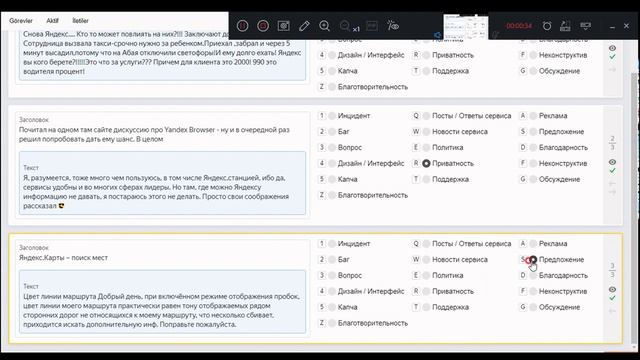Select Приватность for the Яндекс.Карты card
The image size is (640, 360).
[x=427, y=291]
